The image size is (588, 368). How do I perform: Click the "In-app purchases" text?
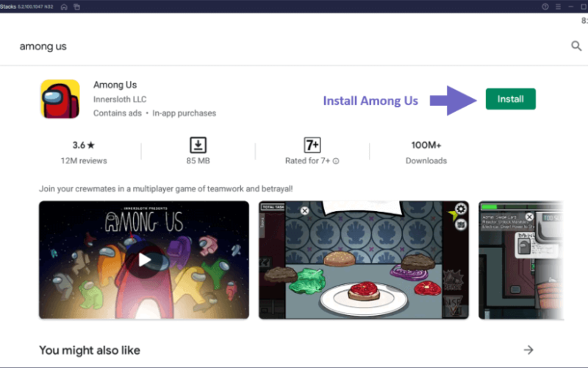pyautogui.click(x=184, y=113)
